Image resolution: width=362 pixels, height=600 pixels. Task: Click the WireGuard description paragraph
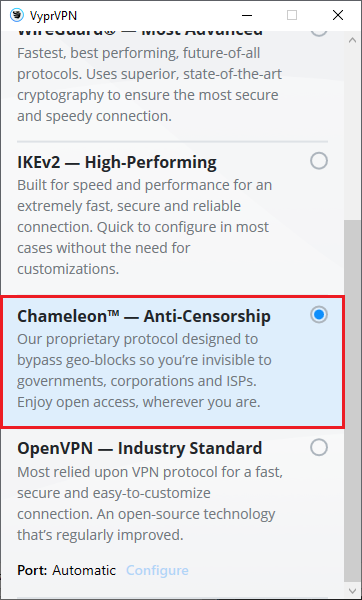(150, 85)
